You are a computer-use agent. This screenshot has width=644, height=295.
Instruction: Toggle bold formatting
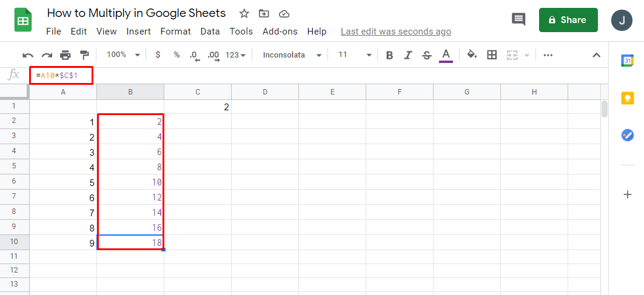[x=389, y=55]
